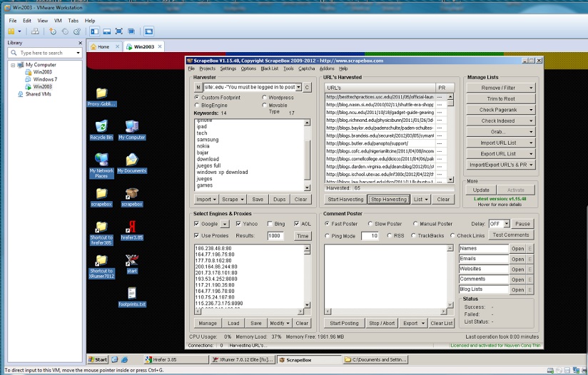Open the Google engine dropdown arrow
Viewport: 588px width, 375px height.
tap(224, 224)
